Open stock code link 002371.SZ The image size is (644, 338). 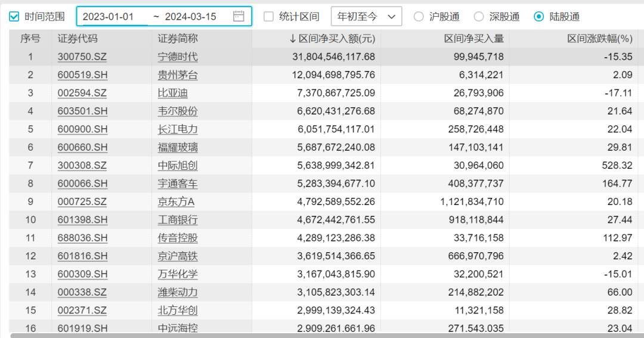(x=82, y=310)
